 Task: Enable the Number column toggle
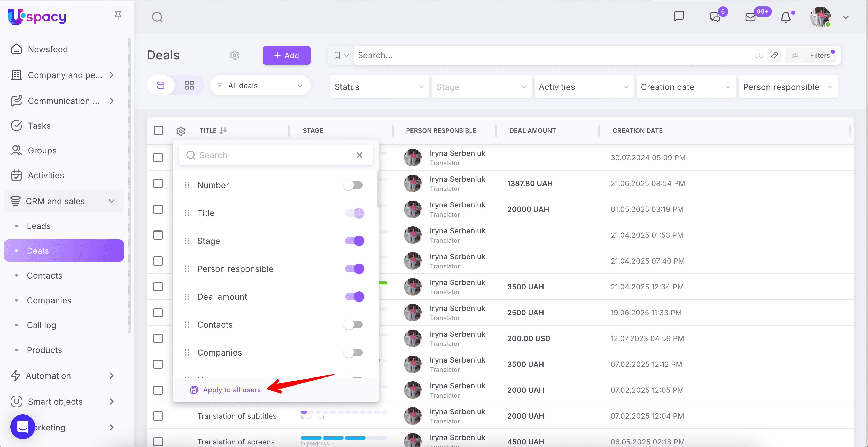pyautogui.click(x=353, y=185)
